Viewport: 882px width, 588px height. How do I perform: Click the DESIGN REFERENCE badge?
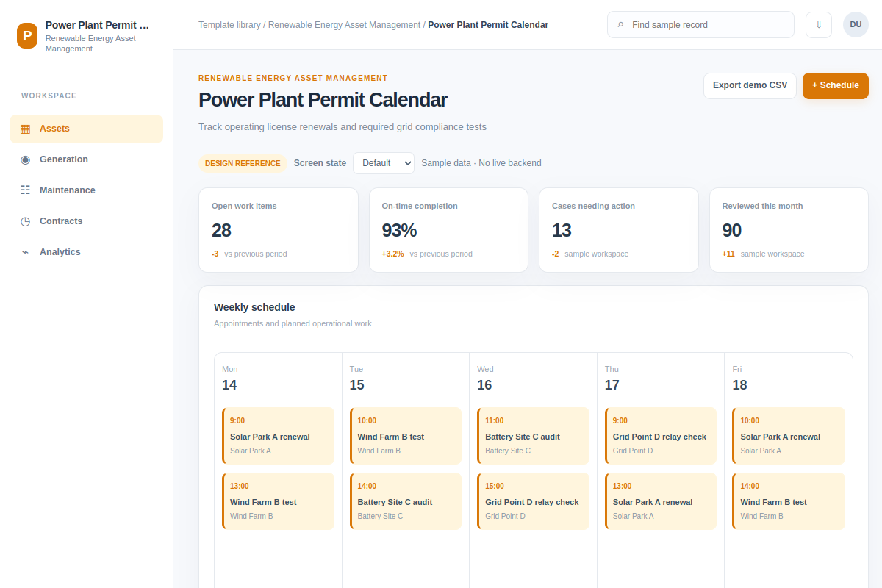(x=243, y=163)
